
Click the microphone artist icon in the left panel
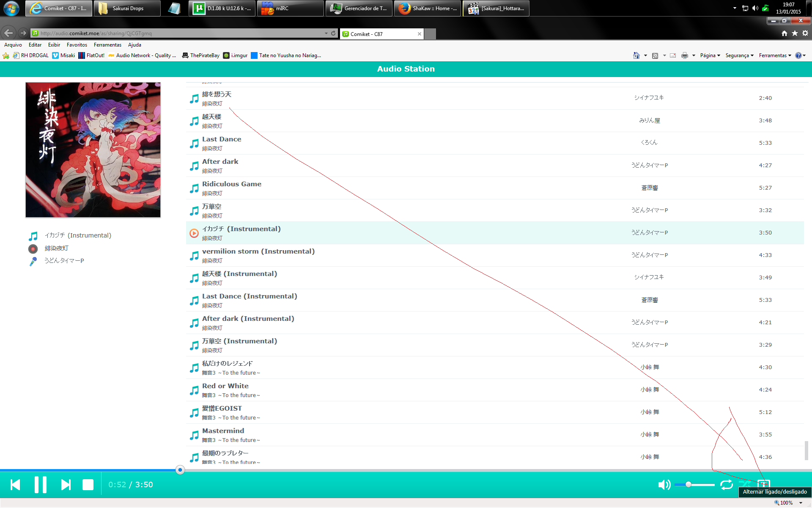click(x=33, y=261)
